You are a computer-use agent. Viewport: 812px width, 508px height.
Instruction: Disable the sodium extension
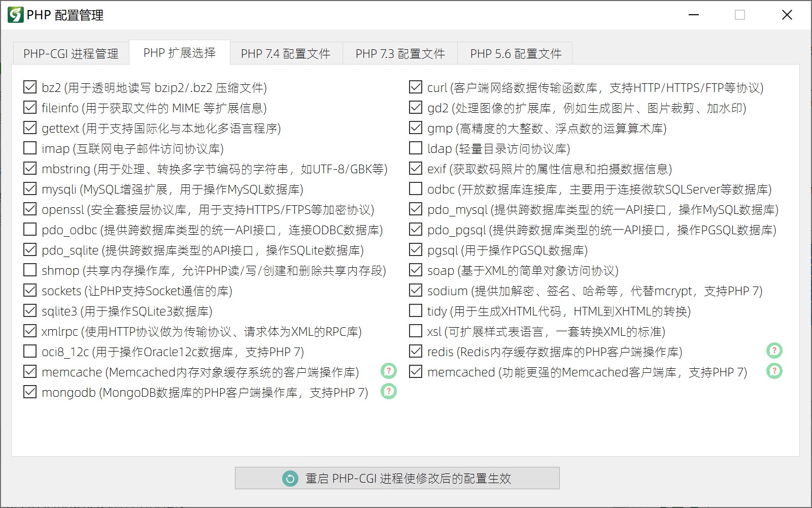point(416,291)
